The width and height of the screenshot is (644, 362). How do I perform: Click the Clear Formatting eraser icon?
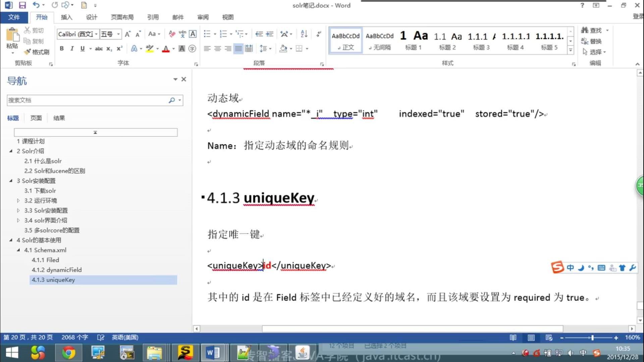[x=172, y=34]
